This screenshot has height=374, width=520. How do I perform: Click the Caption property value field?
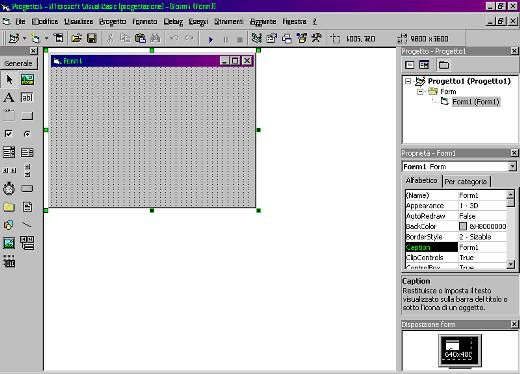click(x=482, y=247)
